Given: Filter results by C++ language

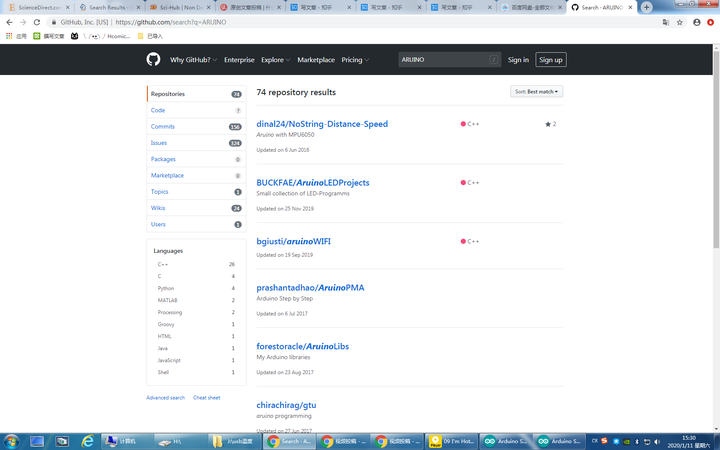Looking at the screenshot, I should [196, 264].
